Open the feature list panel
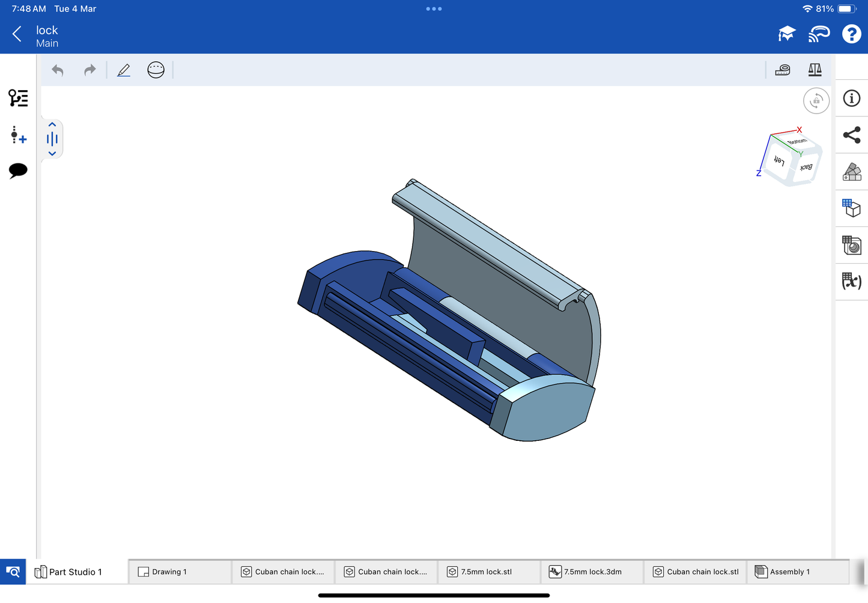This screenshot has height=603, width=868. tap(18, 98)
